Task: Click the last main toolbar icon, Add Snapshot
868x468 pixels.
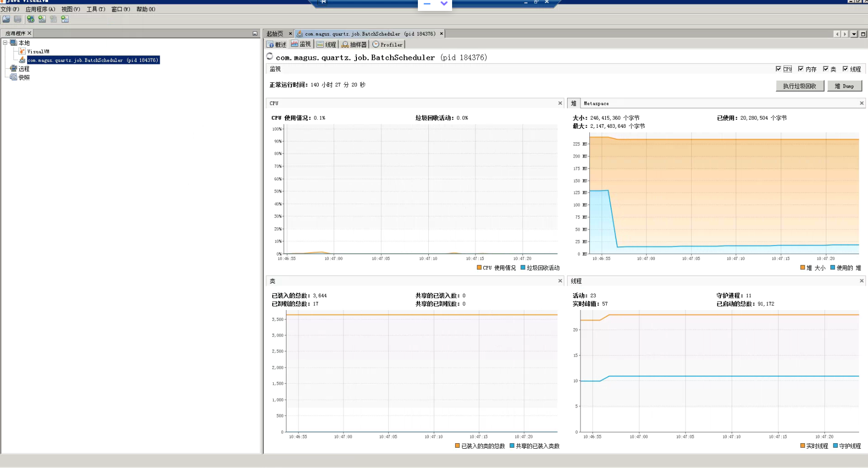Action: click(x=65, y=19)
